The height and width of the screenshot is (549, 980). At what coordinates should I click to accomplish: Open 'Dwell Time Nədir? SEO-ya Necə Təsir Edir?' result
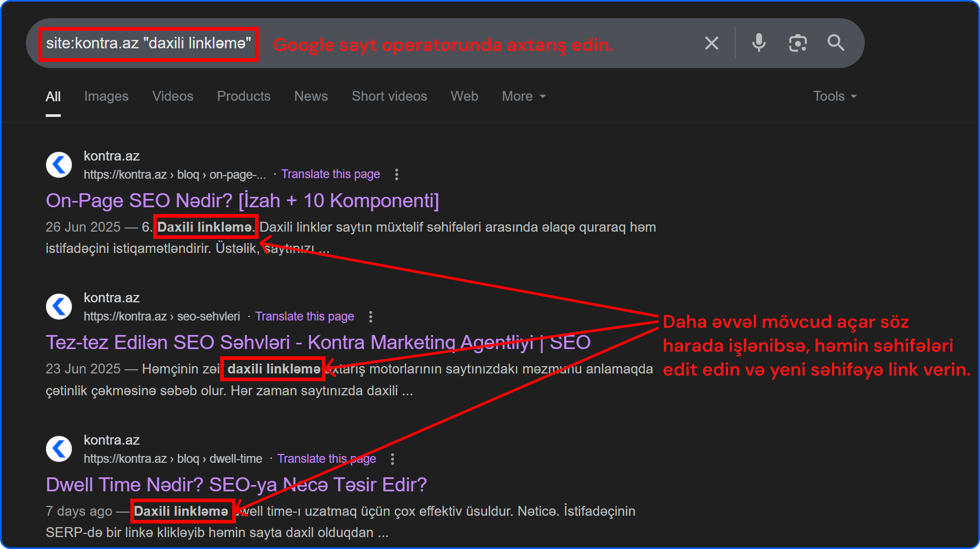click(236, 485)
